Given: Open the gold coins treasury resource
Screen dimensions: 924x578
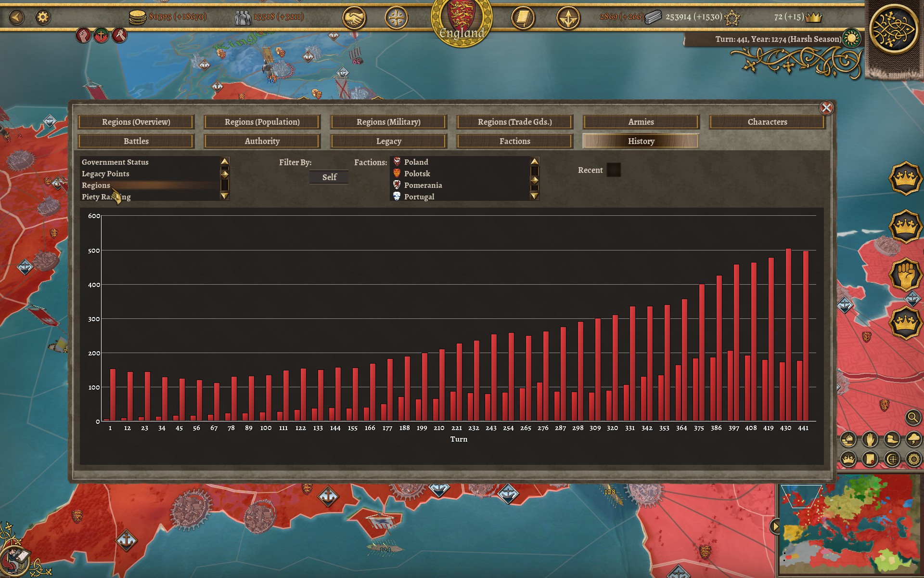Looking at the screenshot, I should coord(138,17).
